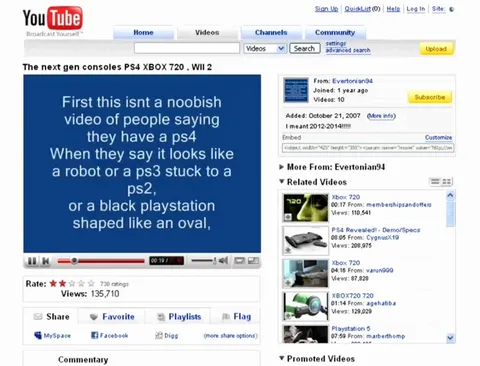Open membershipsandoffers channel link
Image resolution: width=480 pixels, height=366 pixels.
point(399,205)
